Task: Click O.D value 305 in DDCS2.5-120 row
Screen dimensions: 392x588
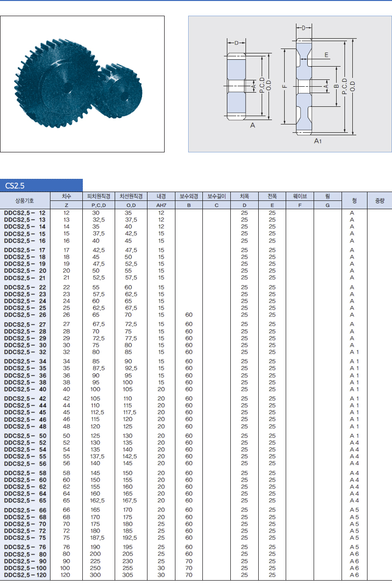Action: [128, 575]
